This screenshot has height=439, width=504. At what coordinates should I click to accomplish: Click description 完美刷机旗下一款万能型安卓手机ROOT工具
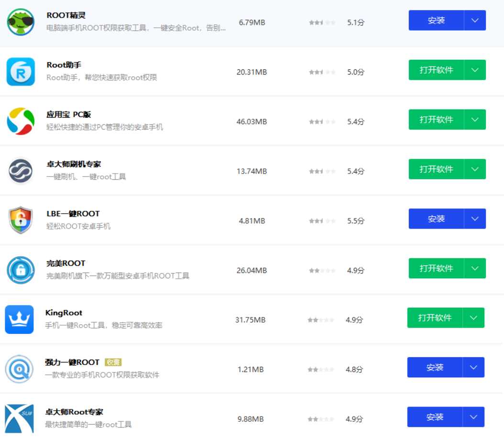click(118, 276)
